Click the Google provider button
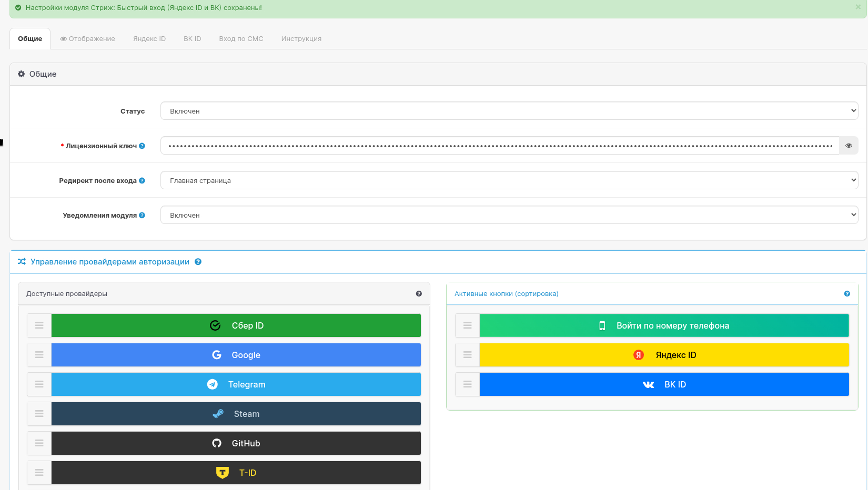The height and width of the screenshot is (490, 868). pyautogui.click(x=236, y=355)
